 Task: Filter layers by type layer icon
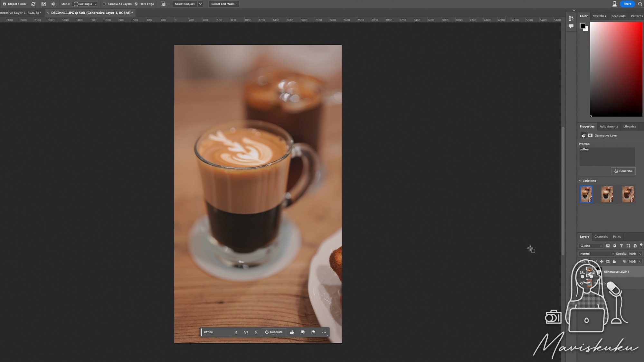pyautogui.click(x=621, y=246)
